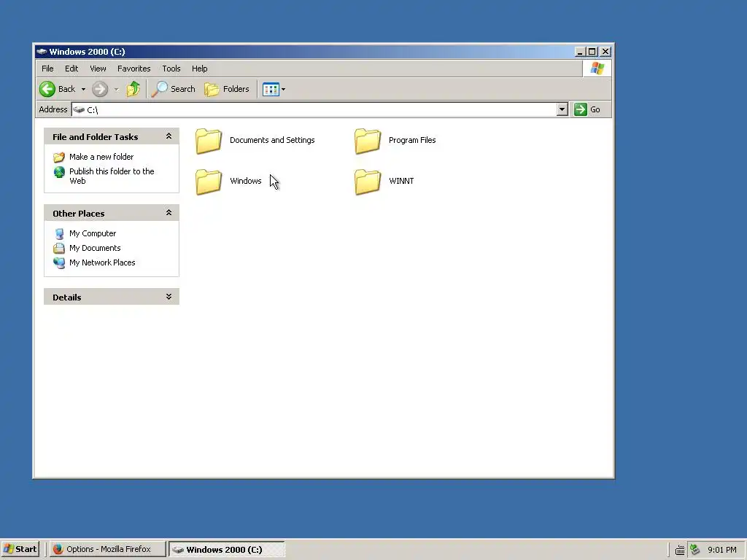Open the My Documents link
Image resolution: width=747 pixels, height=560 pixels.
click(x=95, y=248)
